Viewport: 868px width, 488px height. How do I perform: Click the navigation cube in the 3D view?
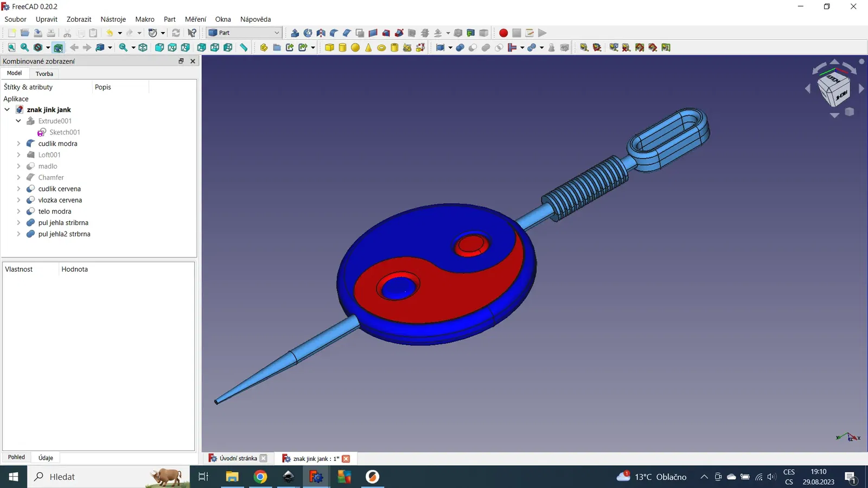[834, 89]
